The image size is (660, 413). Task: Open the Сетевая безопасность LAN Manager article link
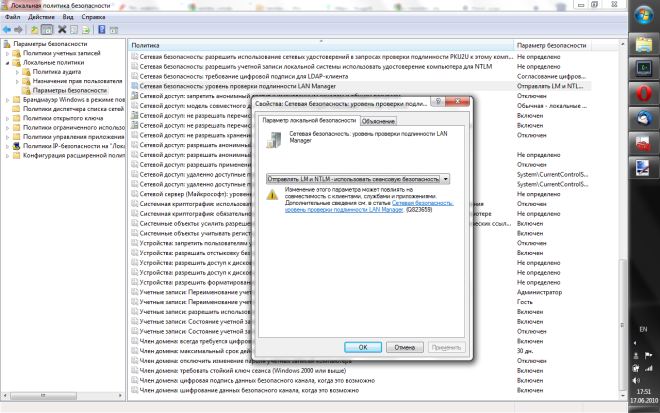[x=369, y=206]
